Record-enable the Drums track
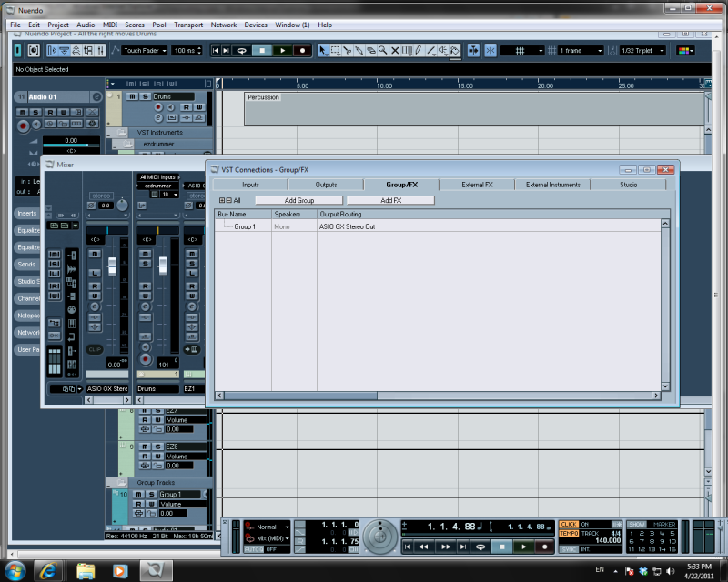Image resolution: width=728 pixels, height=582 pixels. pyautogui.click(x=158, y=107)
